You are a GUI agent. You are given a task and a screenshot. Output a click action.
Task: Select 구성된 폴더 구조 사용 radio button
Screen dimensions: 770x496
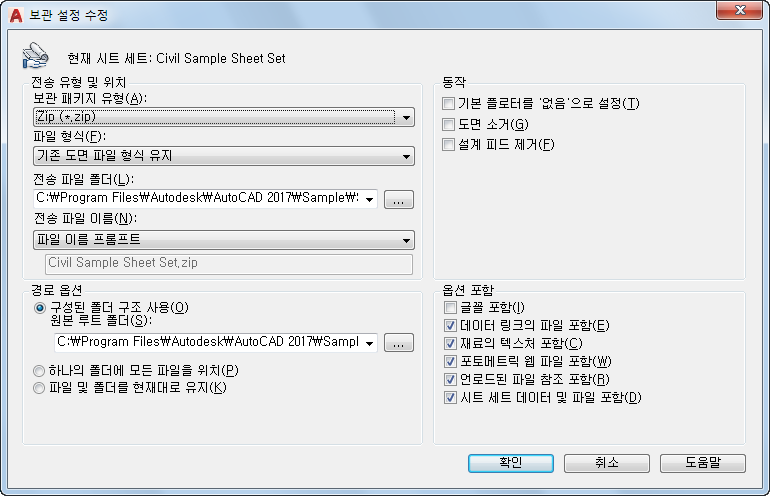click(40, 308)
